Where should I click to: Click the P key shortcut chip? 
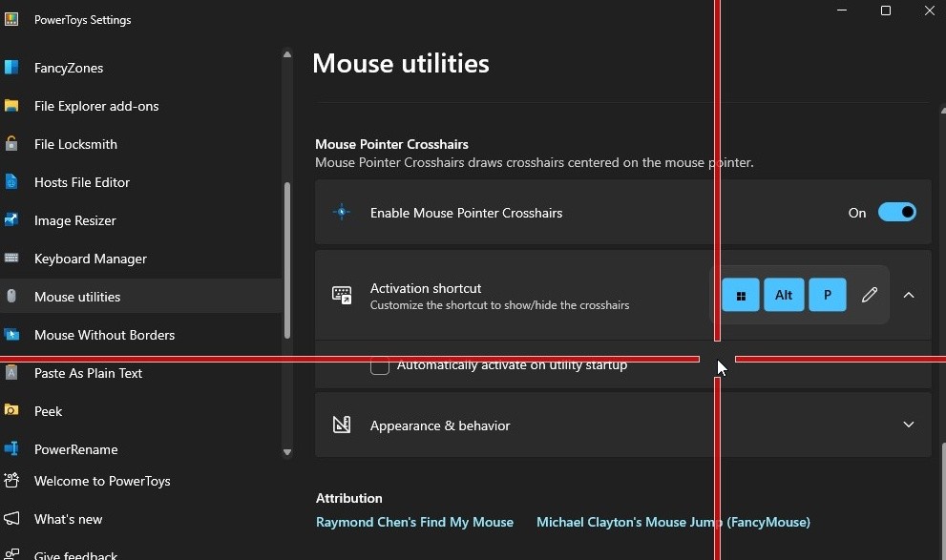(x=827, y=295)
